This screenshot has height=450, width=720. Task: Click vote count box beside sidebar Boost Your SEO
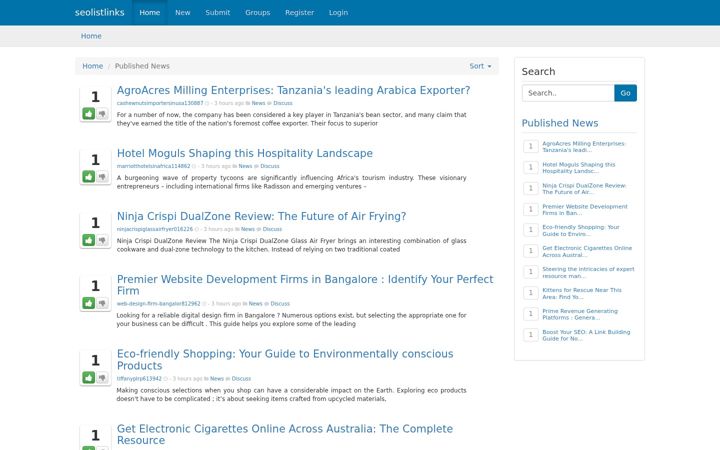click(530, 335)
